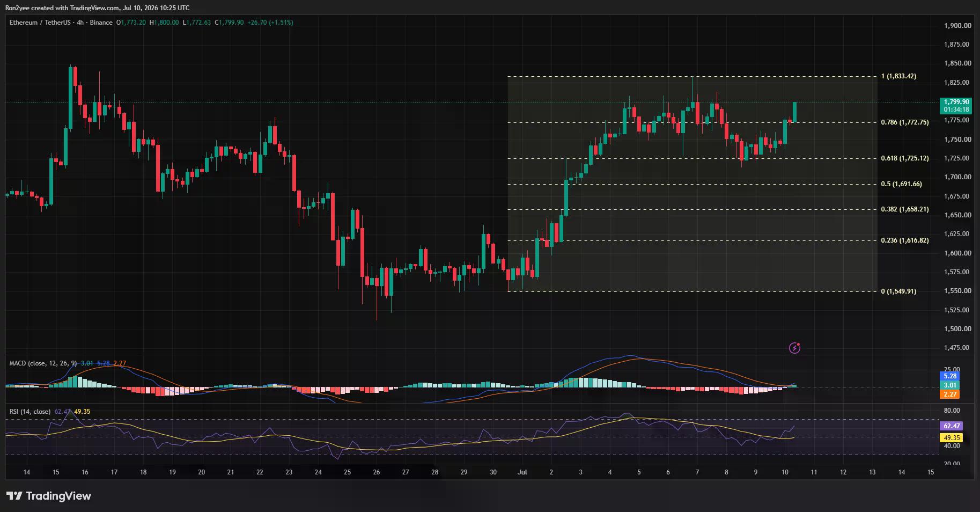
Task: Click the 1,600.00 price axis label
Action: tap(957, 253)
